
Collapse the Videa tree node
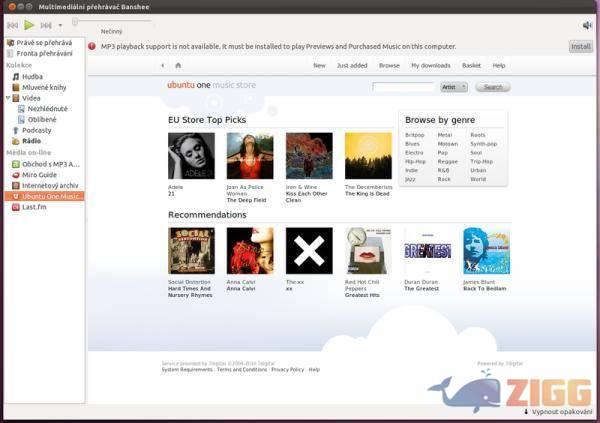(8, 98)
